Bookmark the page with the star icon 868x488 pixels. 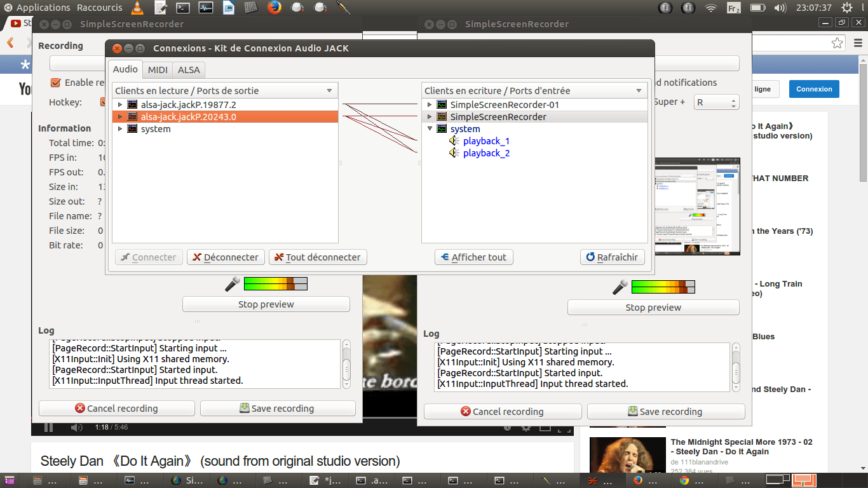tap(837, 43)
